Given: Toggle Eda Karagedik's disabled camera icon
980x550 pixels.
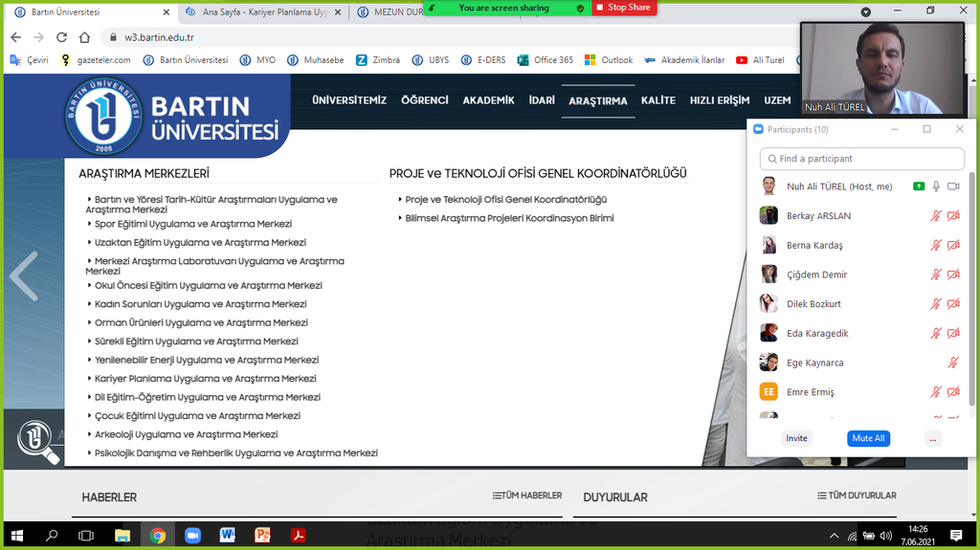Looking at the screenshot, I should pyautogui.click(x=953, y=334).
